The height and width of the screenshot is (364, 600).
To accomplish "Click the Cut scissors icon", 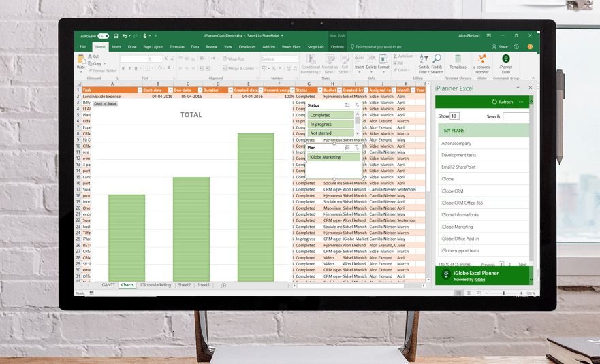I will [91, 56].
